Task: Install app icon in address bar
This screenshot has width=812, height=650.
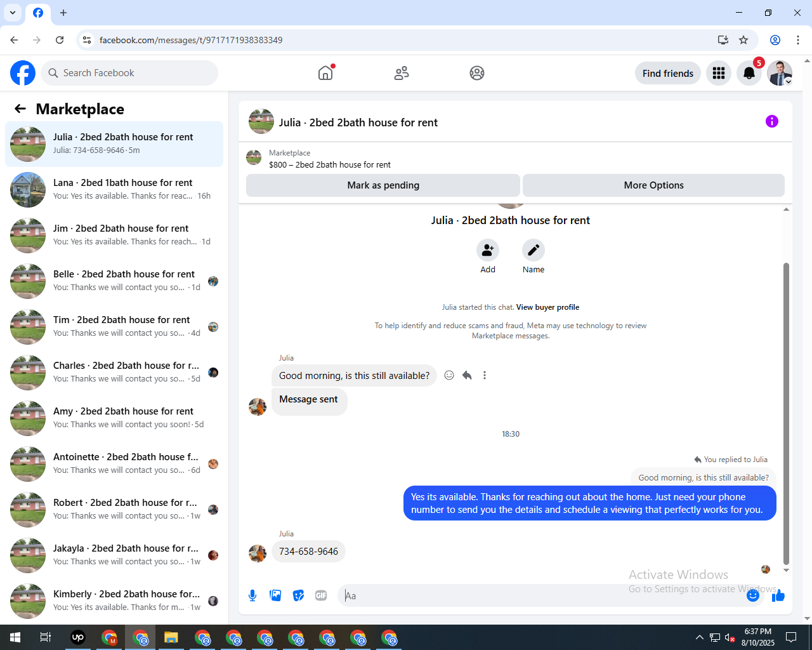Action: pyautogui.click(x=723, y=40)
